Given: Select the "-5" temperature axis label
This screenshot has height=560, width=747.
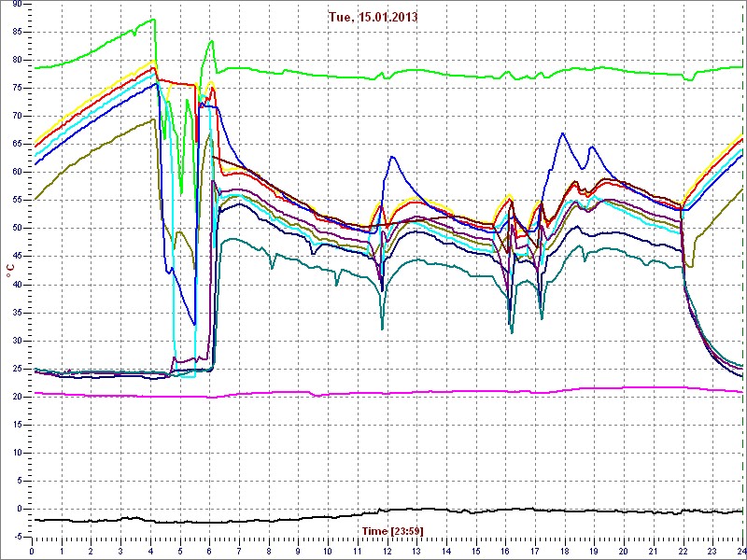Looking at the screenshot, I should (18, 538).
